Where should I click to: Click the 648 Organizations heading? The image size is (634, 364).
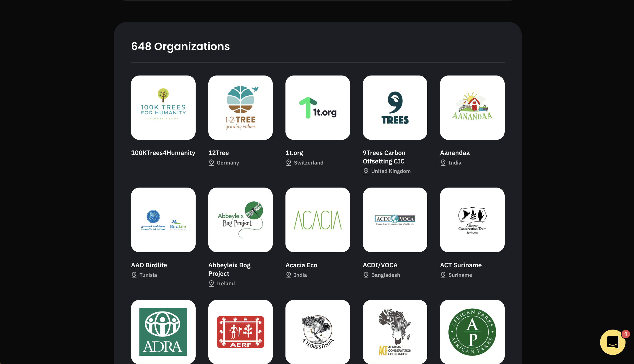click(x=180, y=47)
